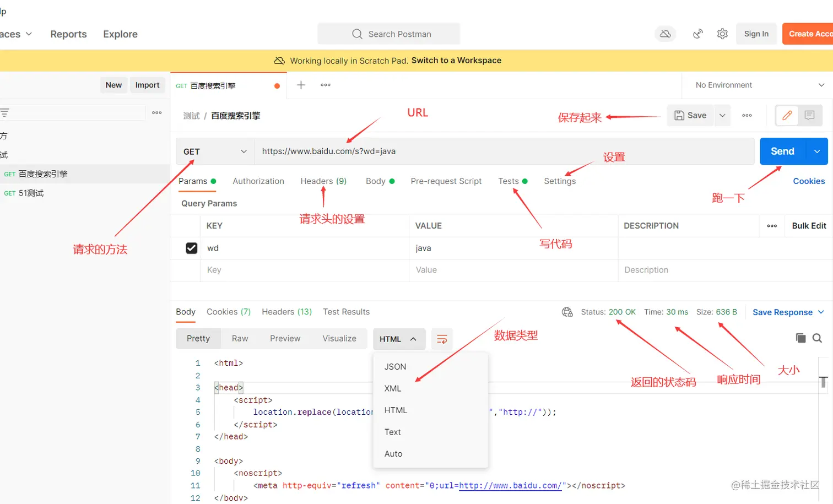The height and width of the screenshot is (504, 833).
Task: Open the Pre-request Script tab
Action: point(446,181)
